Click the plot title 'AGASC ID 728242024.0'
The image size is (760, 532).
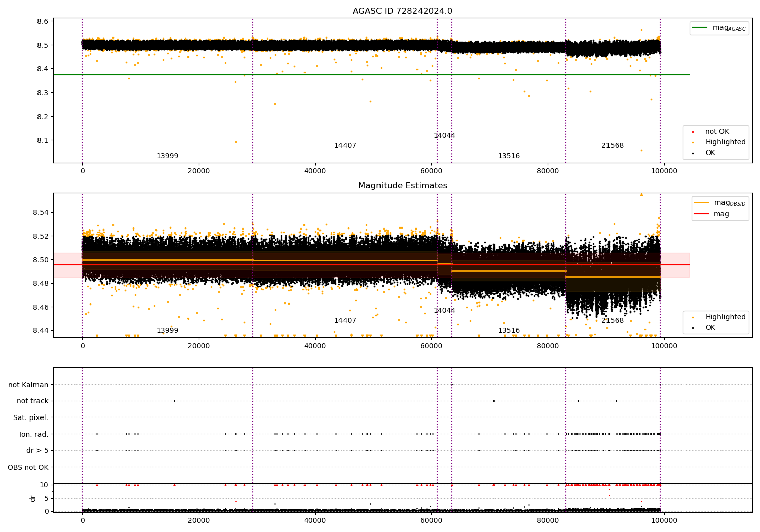(x=402, y=11)
